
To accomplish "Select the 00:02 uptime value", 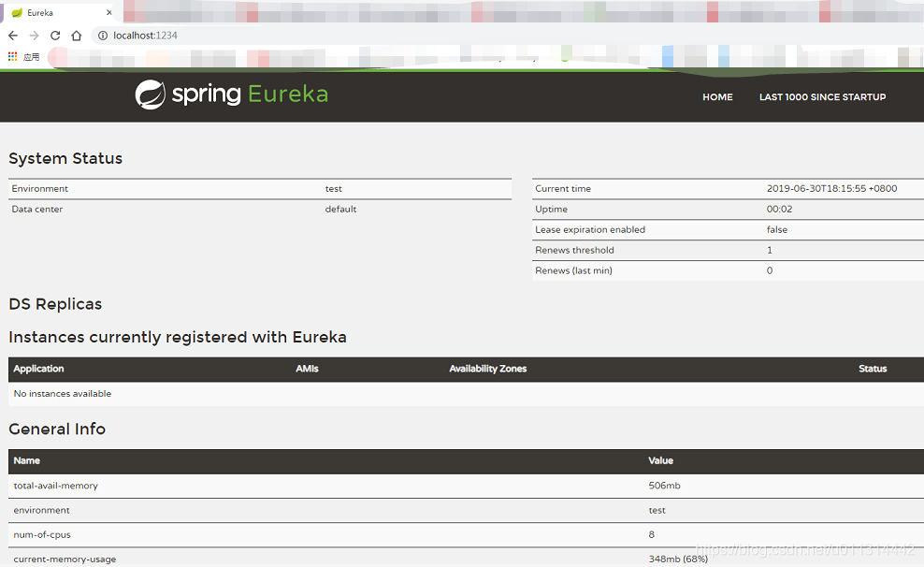I will click(x=779, y=210).
